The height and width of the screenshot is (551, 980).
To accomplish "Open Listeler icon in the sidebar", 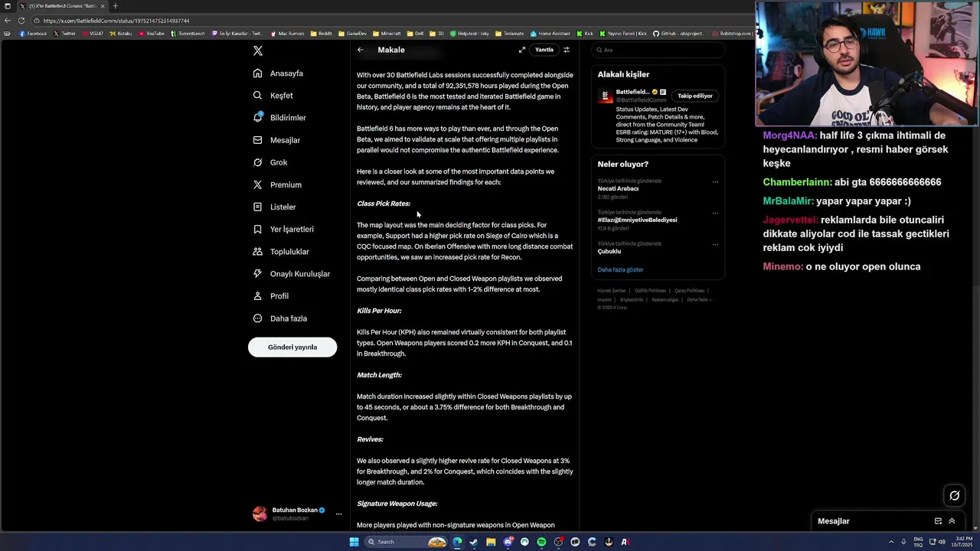I will (x=258, y=207).
